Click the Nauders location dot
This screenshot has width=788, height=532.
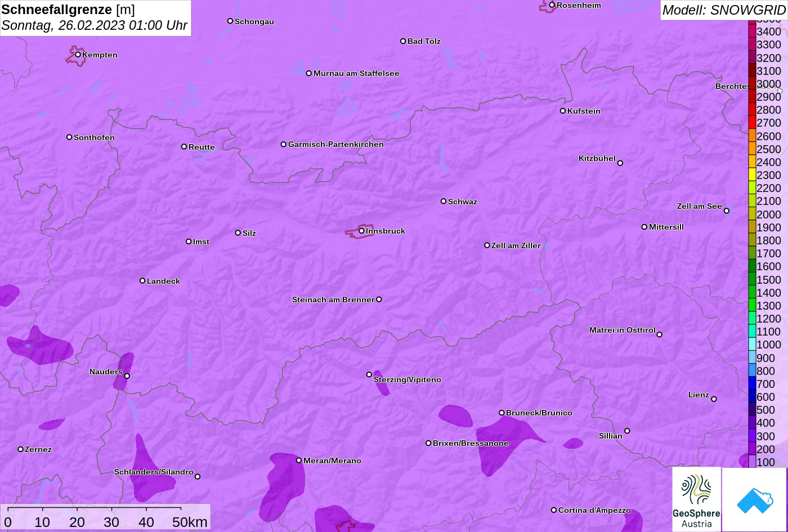click(127, 376)
